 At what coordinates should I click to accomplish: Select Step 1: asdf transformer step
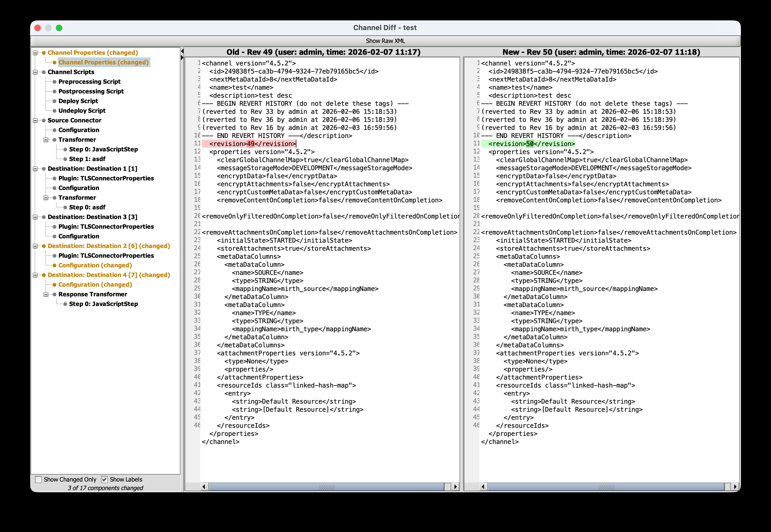pyautogui.click(x=87, y=159)
